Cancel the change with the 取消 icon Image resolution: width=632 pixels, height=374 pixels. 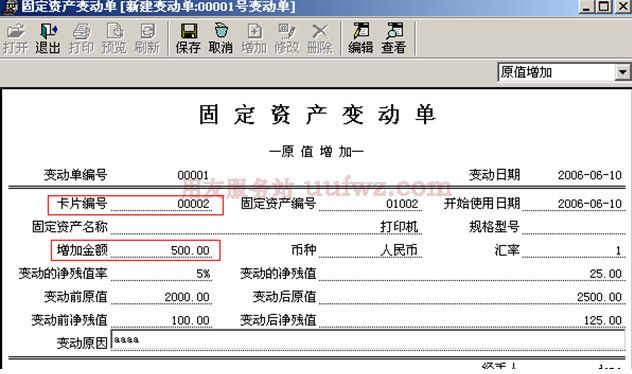[221, 39]
